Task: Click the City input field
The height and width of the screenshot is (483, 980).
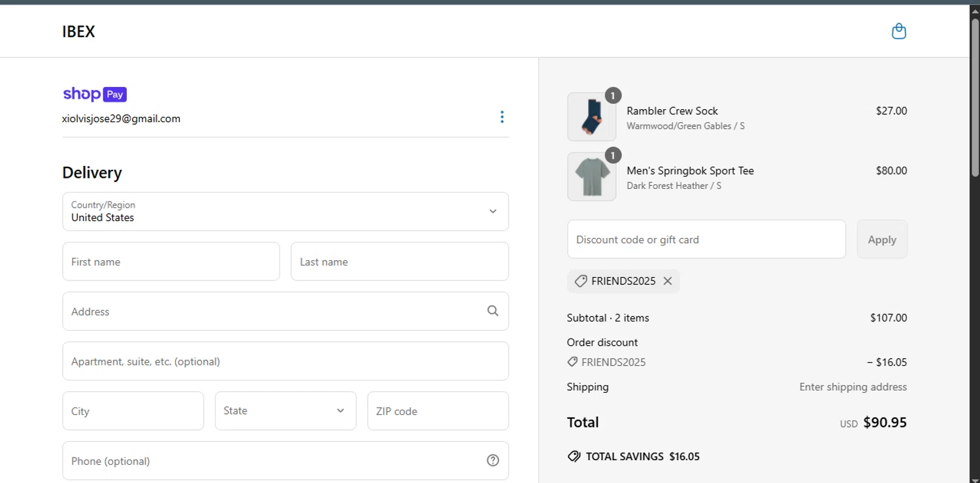Action: point(133,410)
